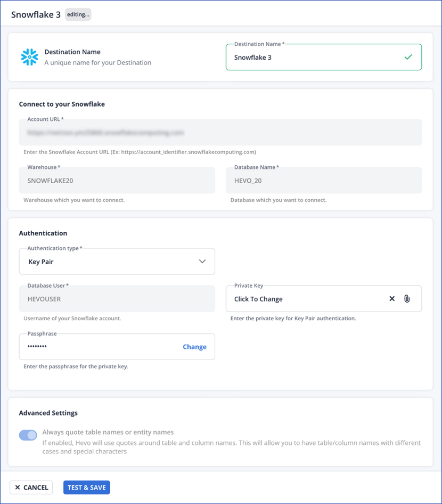Clear the private key with the X icon
442x504 pixels.
392,298
